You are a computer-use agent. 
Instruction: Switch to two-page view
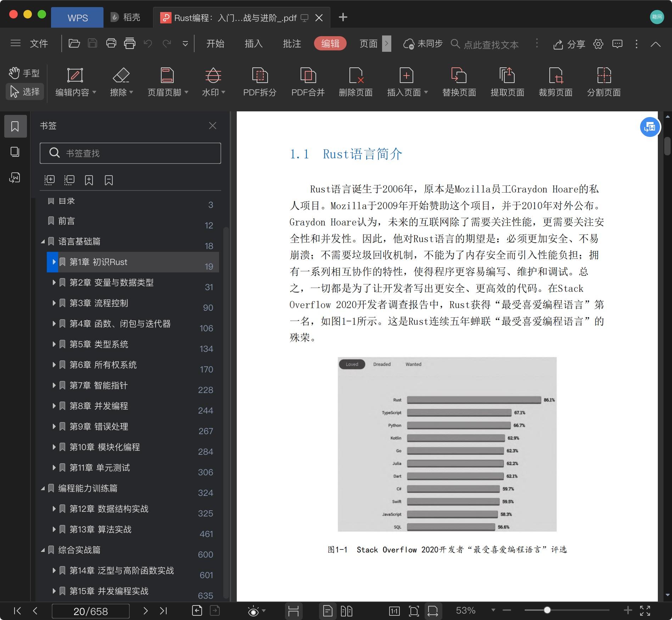346,611
